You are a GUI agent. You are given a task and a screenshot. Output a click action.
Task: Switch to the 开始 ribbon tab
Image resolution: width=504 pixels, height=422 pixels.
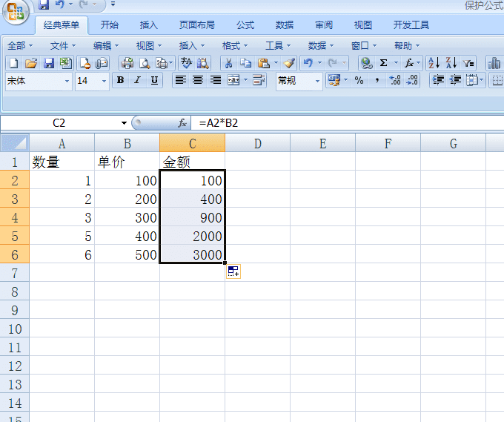pyautogui.click(x=110, y=25)
